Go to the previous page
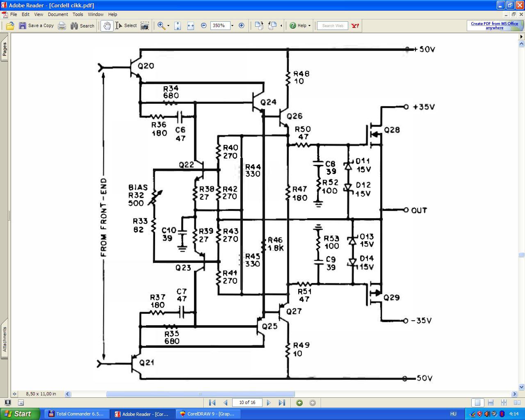Viewport: 525px width, 420px height. point(225,403)
